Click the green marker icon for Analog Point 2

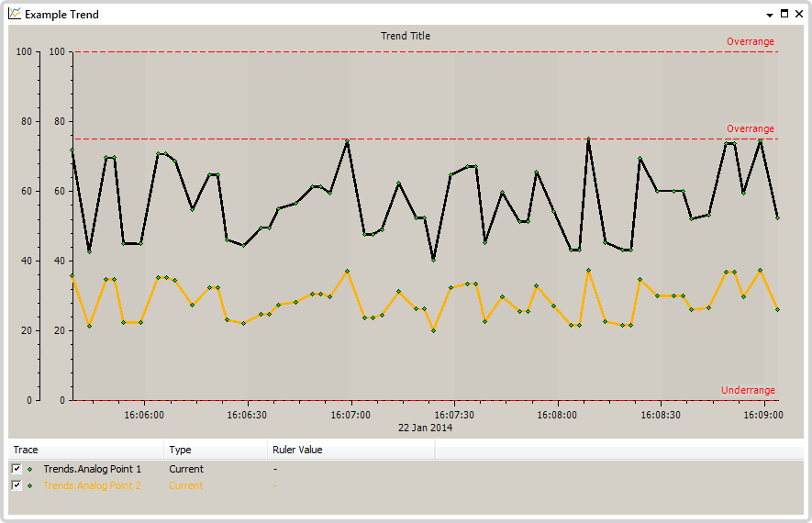(x=30, y=485)
